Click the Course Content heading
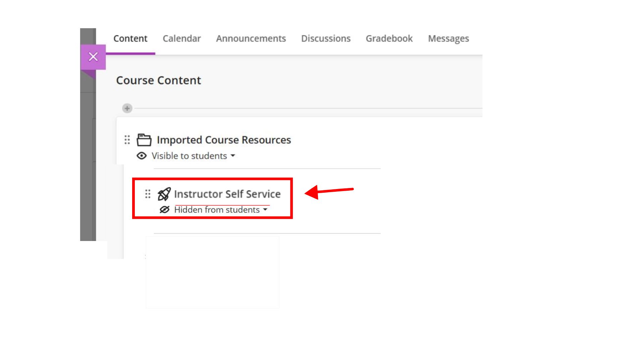Screen dimensions: 644x362 [158, 80]
